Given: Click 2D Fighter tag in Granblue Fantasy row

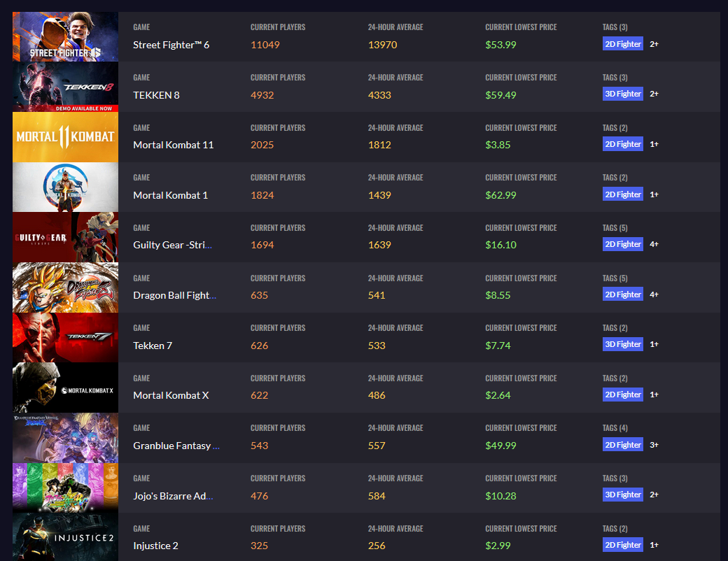Looking at the screenshot, I should pos(622,444).
